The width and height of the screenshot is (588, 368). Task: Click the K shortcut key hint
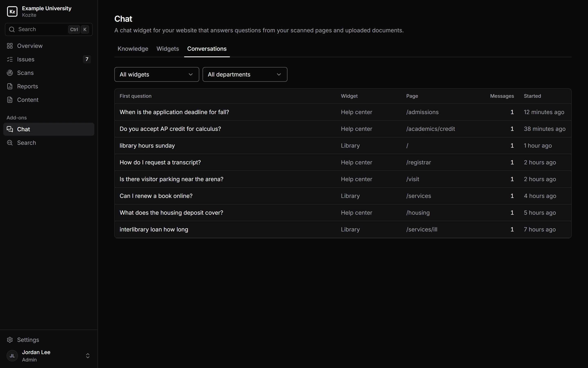(x=85, y=29)
